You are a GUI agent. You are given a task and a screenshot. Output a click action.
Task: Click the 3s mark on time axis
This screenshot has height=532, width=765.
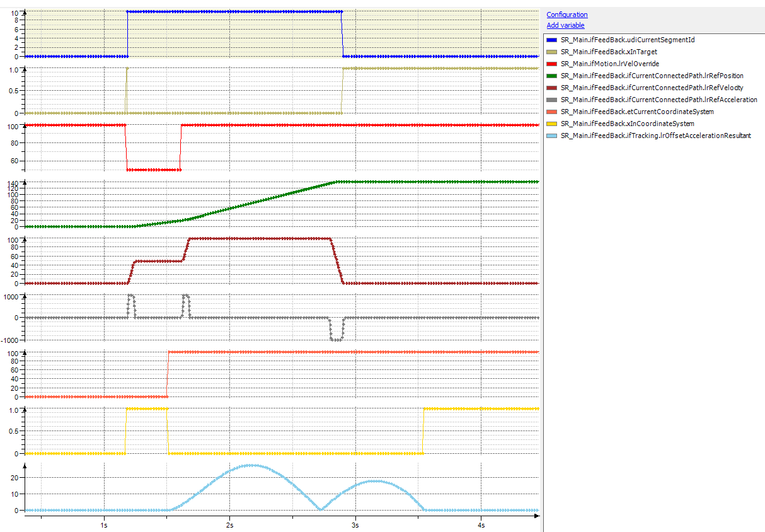point(355,524)
